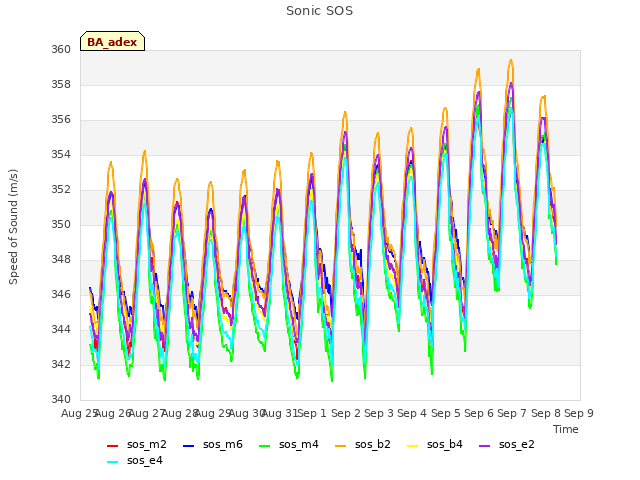Click the 342 y-axis tick label
This screenshot has width=640, height=480.
pyautogui.click(x=61, y=364)
